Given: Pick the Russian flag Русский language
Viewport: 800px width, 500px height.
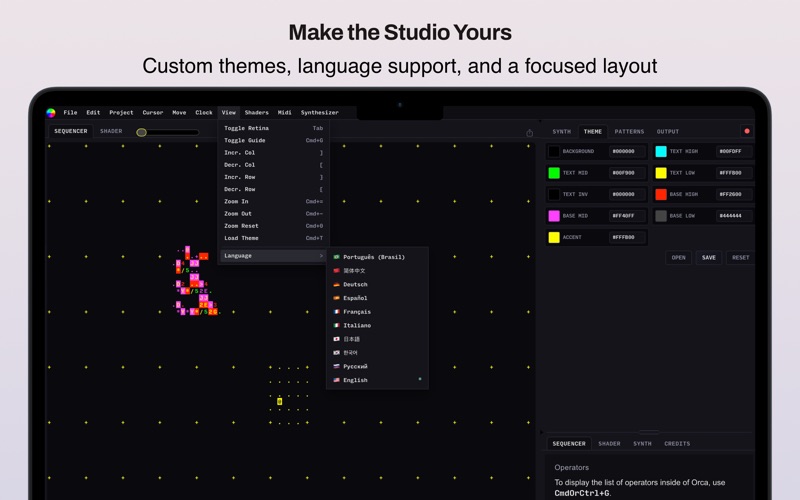Looking at the screenshot, I should tap(377, 366).
